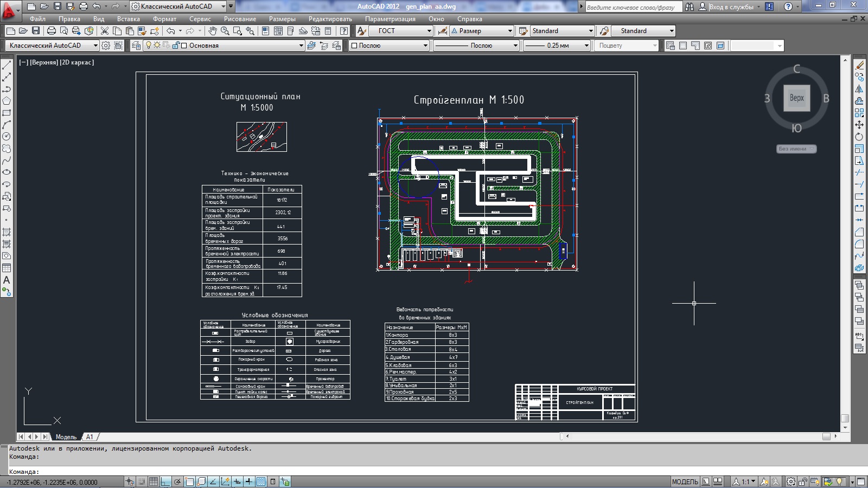This screenshot has height=488, width=868.
Task: Select the Rotate modify tool
Action: [x=859, y=137]
